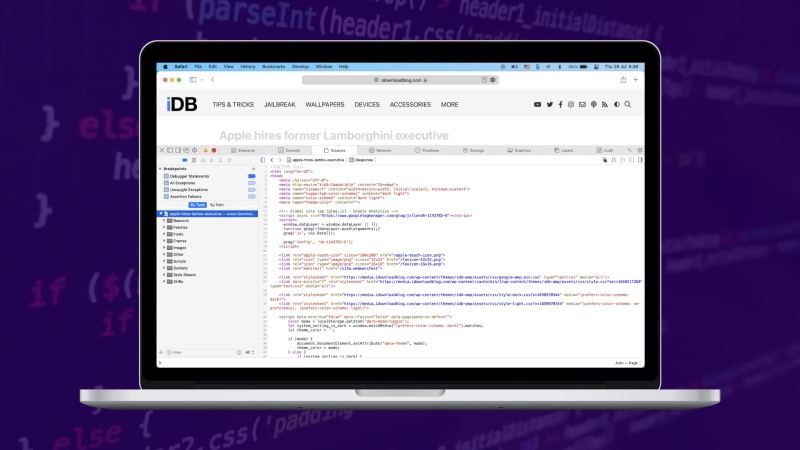Viewport: 800px width, 450px height.
Task: Open the Response dropdown in source path bar
Action: click(363, 160)
